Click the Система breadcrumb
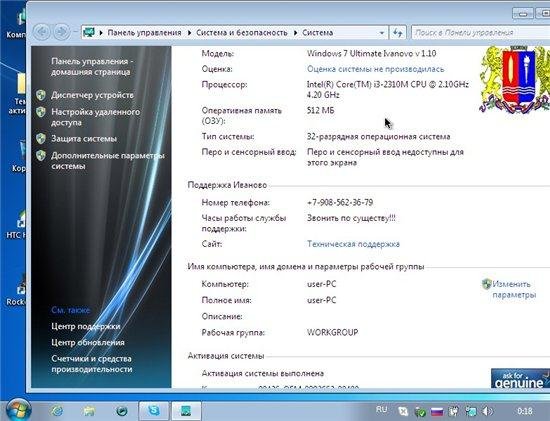The image size is (550, 421). click(x=317, y=33)
